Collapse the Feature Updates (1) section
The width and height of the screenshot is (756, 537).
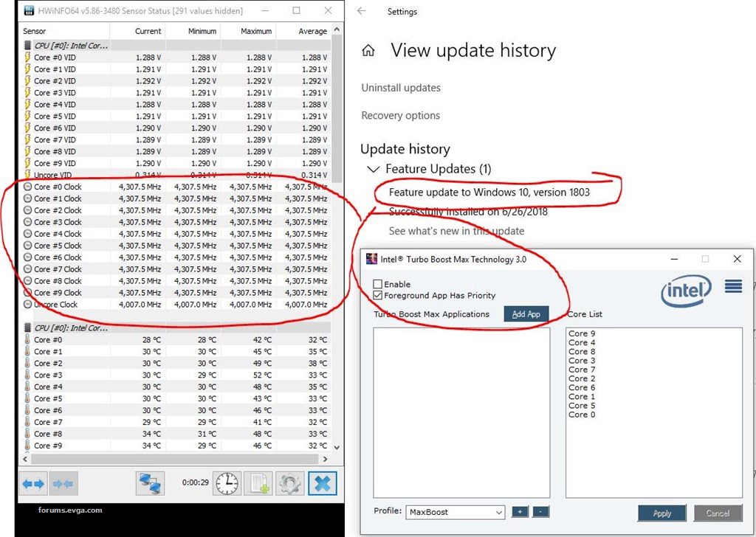pos(373,169)
